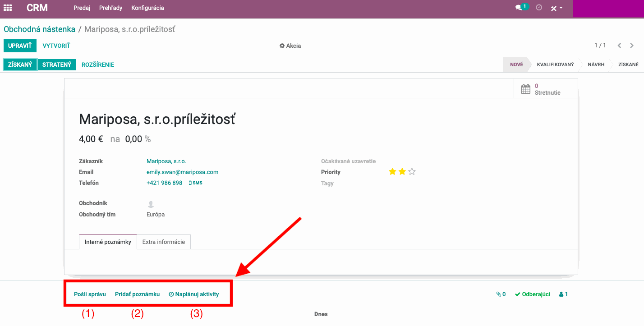Move opportunity to KVALIFIKOVANÝ stage
644x326 pixels.
tap(555, 64)
